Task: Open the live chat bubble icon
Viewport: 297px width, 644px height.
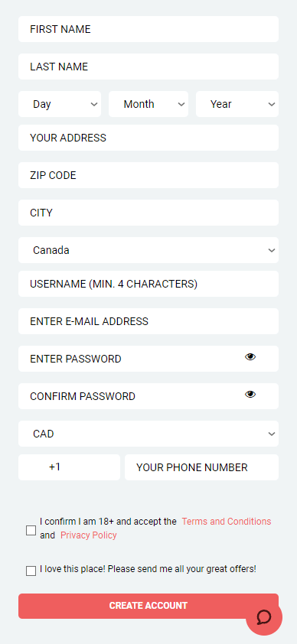Action: (264, 617)
